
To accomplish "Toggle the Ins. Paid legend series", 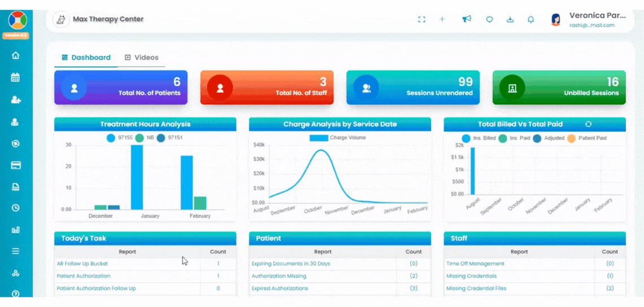I will (x=514, y=138).
